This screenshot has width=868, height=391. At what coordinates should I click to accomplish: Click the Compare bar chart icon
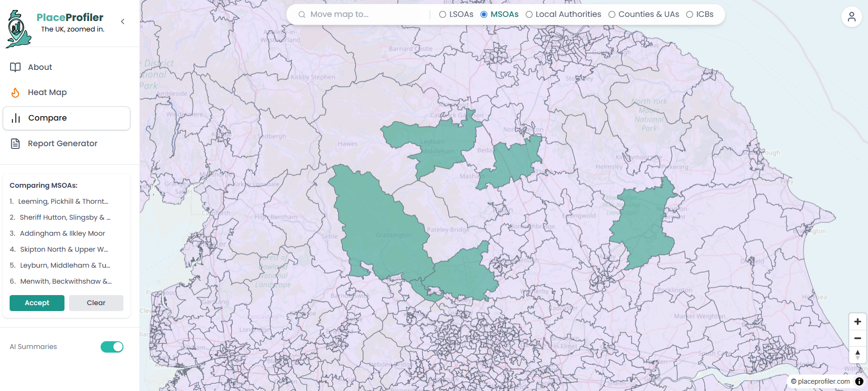(16, 118)
